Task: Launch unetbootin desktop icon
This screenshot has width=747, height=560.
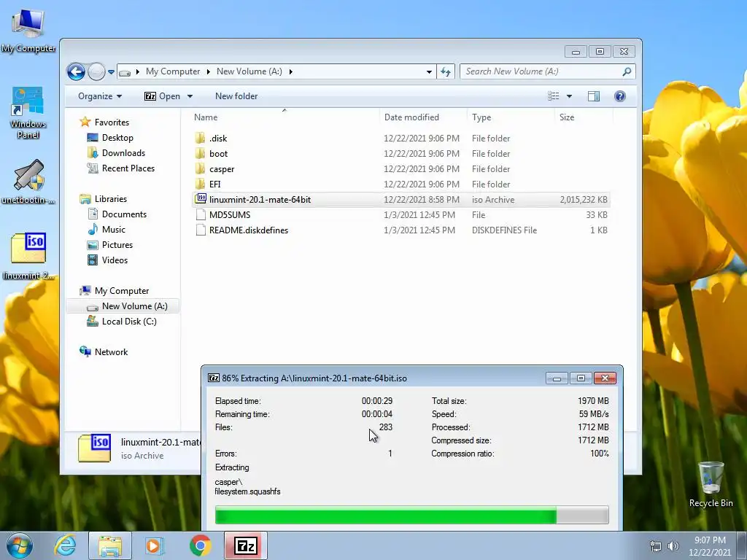Action: pos(28,182)
